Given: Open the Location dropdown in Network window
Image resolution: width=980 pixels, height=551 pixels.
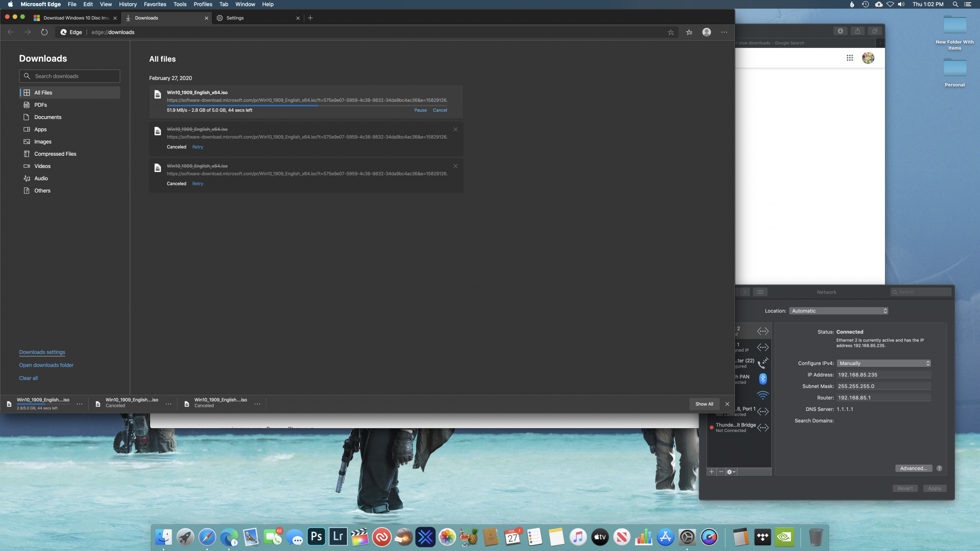Looking at the screenshot, I should (x=839, y=311).
